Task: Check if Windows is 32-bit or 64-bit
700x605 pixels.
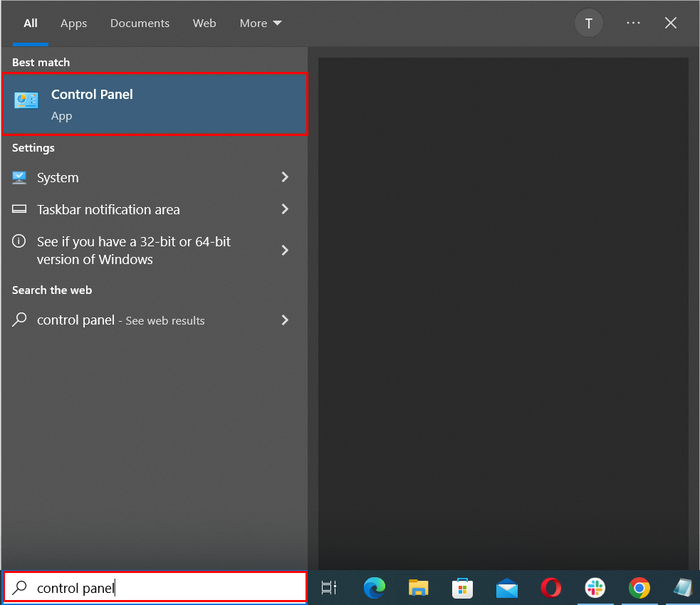Action: 133,250
